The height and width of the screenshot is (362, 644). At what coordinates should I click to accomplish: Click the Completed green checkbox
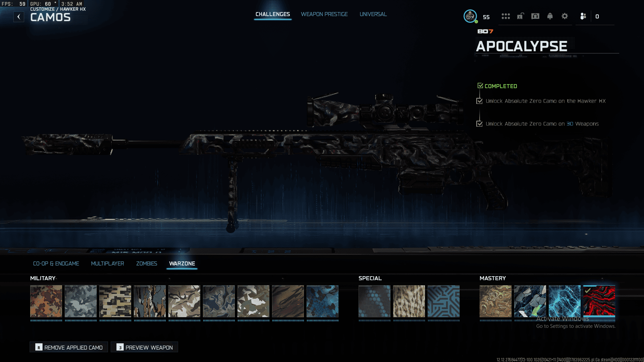[x=480, y=86]
